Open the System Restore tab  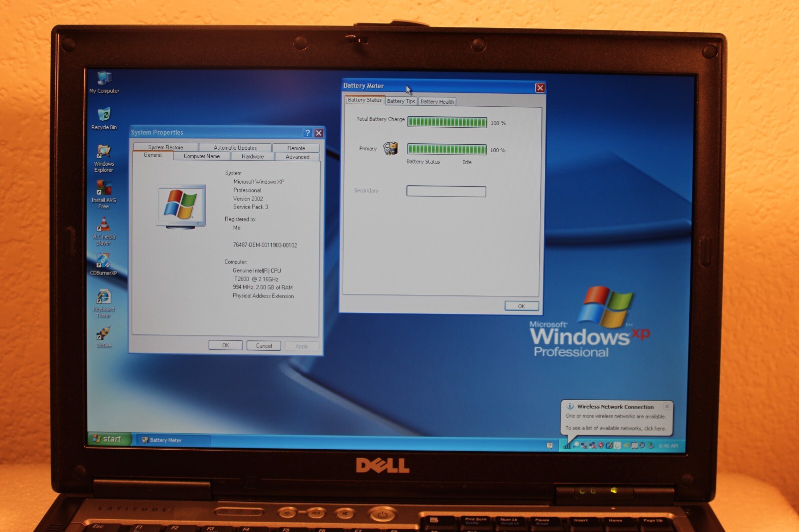(x=165, y=147)
